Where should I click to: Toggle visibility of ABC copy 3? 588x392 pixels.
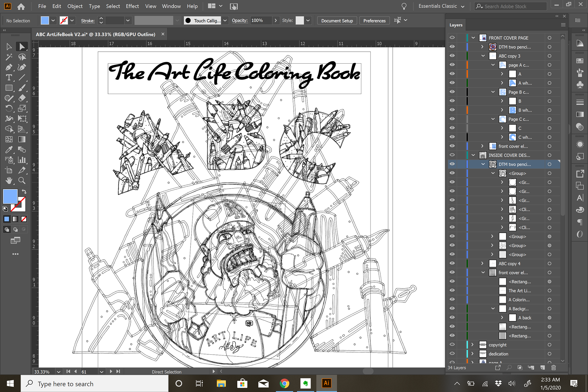[452, 56]
